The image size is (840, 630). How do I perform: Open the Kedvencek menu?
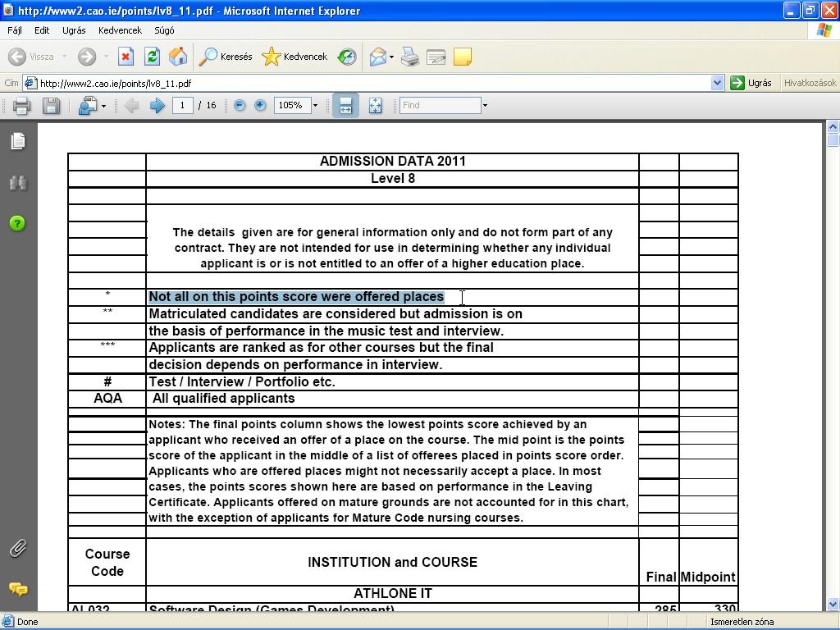tap(120, 30)
